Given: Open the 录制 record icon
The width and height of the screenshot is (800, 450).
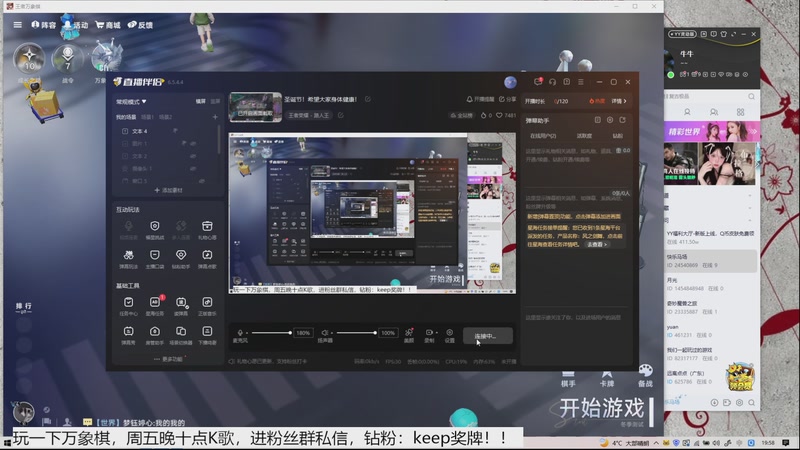Looking at the screenshot, I should click(429, 332).
